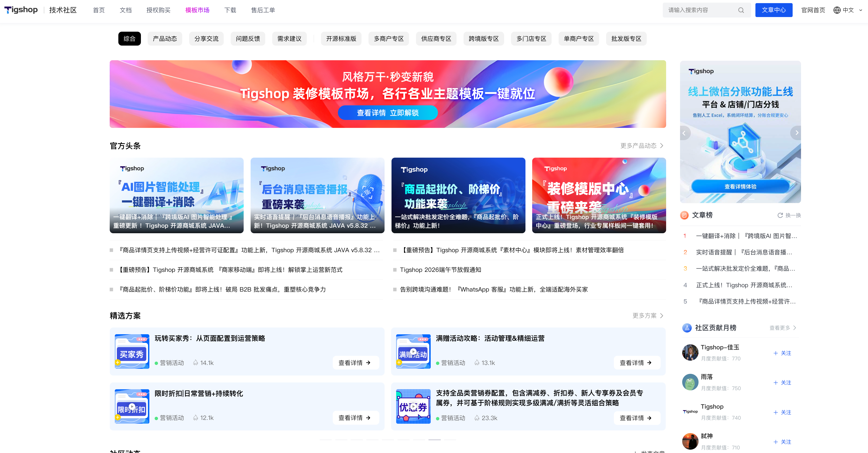Open 雨落 user avatar
This screenshot has width=868, height=453.
coord(690,382)
